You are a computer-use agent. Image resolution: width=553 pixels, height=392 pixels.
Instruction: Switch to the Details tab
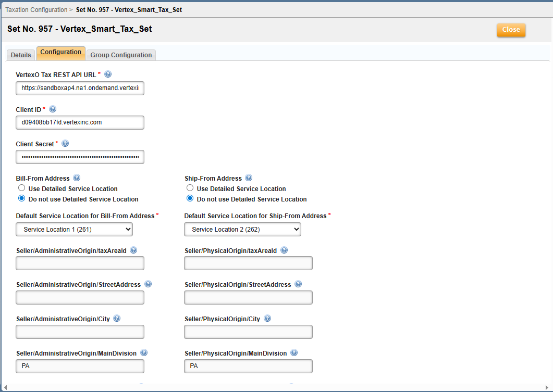point(21,55)
